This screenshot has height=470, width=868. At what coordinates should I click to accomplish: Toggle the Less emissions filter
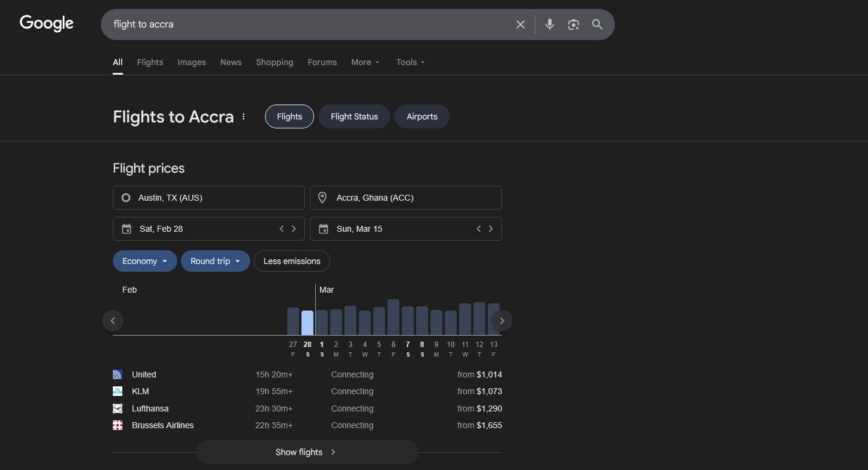pyautogui.click(x=292, y=261)
